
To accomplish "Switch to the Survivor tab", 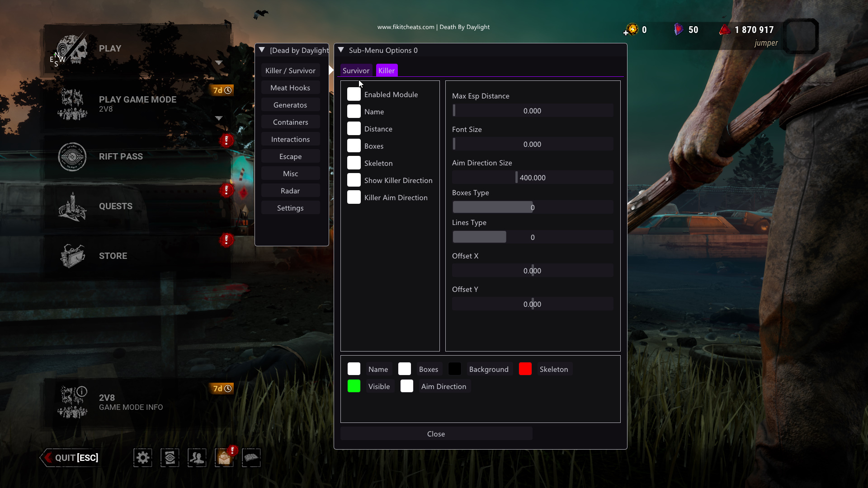I will [356, 70].
